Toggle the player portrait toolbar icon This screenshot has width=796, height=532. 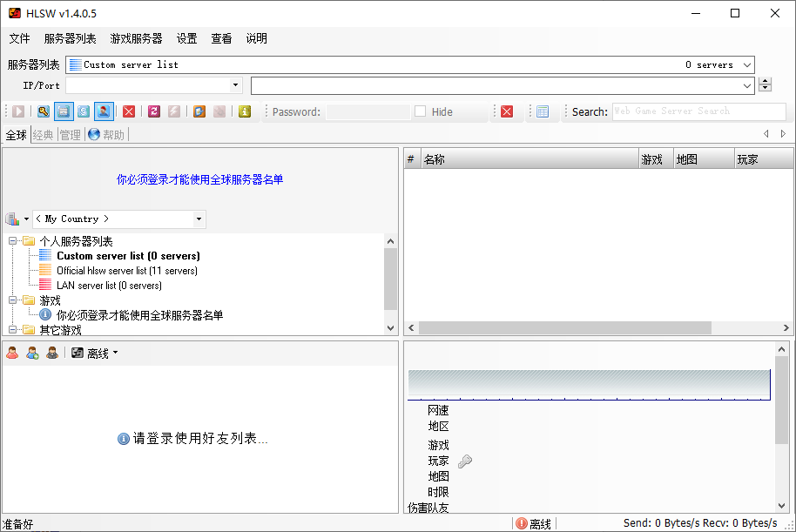tap(104, 111)
